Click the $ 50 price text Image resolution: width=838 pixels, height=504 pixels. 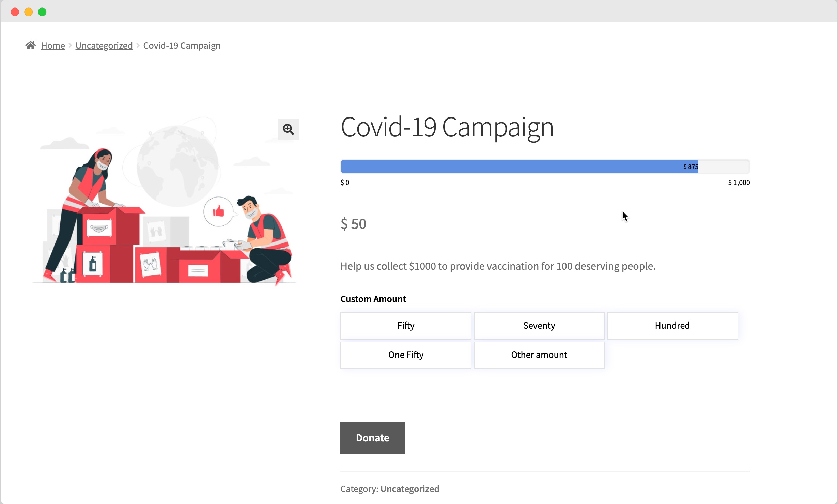(353, 224)
